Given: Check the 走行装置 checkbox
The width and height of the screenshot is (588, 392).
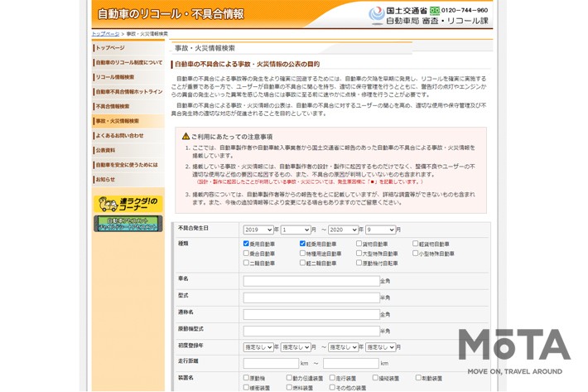Looking at the screenshot, I should coord(332,378).
